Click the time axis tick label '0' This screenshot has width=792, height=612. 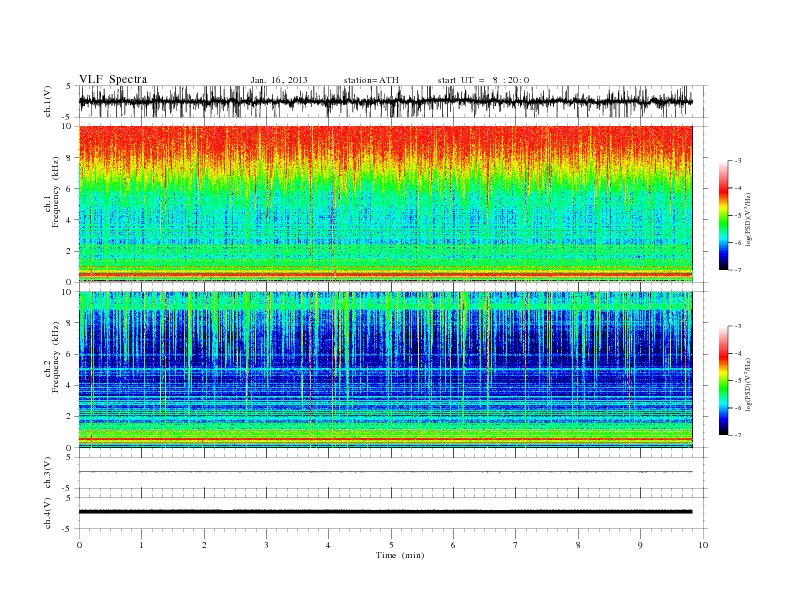point(79,545)
